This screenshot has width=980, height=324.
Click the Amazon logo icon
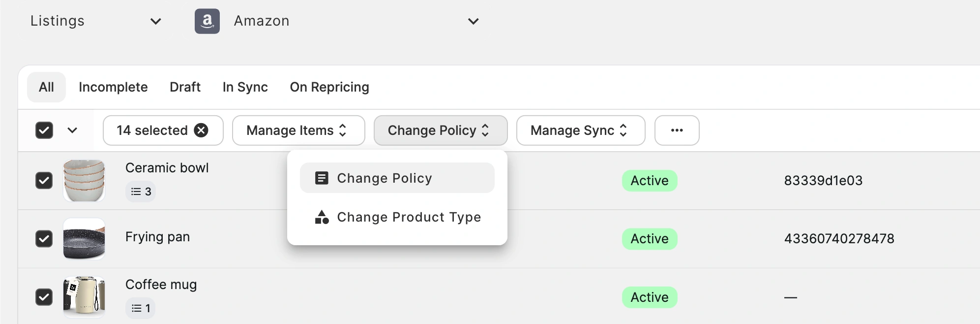(207, 21)
